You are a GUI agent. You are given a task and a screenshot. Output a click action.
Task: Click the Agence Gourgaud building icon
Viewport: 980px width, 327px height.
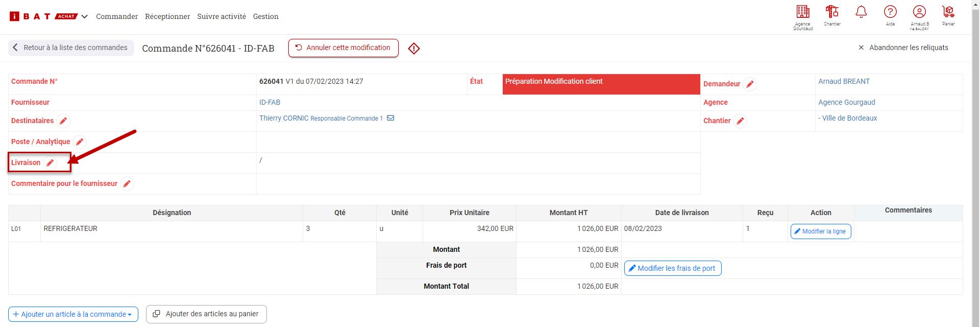pos(802,12)
